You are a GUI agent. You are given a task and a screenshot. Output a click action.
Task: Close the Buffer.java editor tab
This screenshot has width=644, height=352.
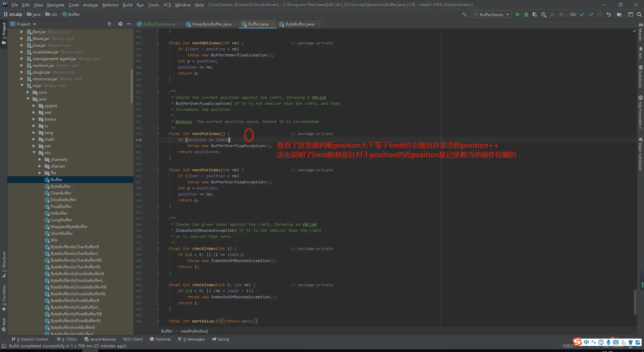point(272,24)
